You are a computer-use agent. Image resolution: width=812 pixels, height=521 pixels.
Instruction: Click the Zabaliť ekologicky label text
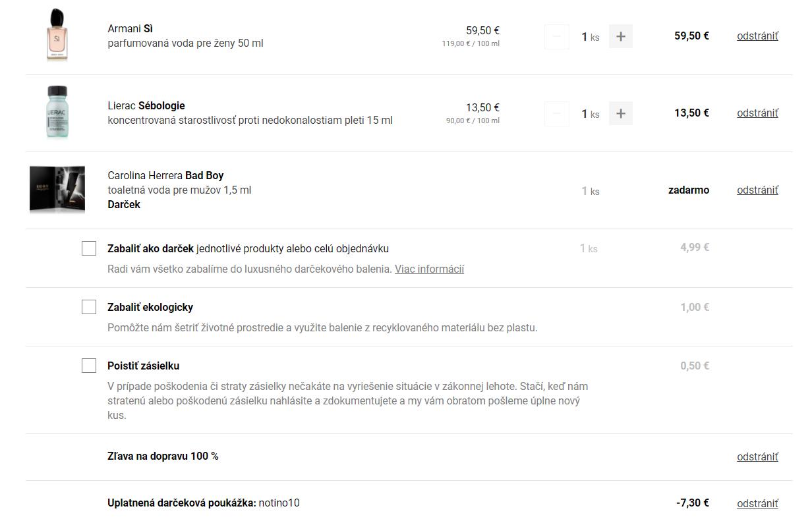150,308
